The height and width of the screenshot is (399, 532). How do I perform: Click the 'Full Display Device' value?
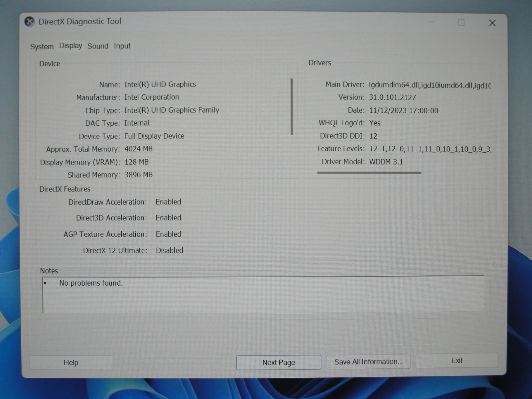tap(154, 136)
